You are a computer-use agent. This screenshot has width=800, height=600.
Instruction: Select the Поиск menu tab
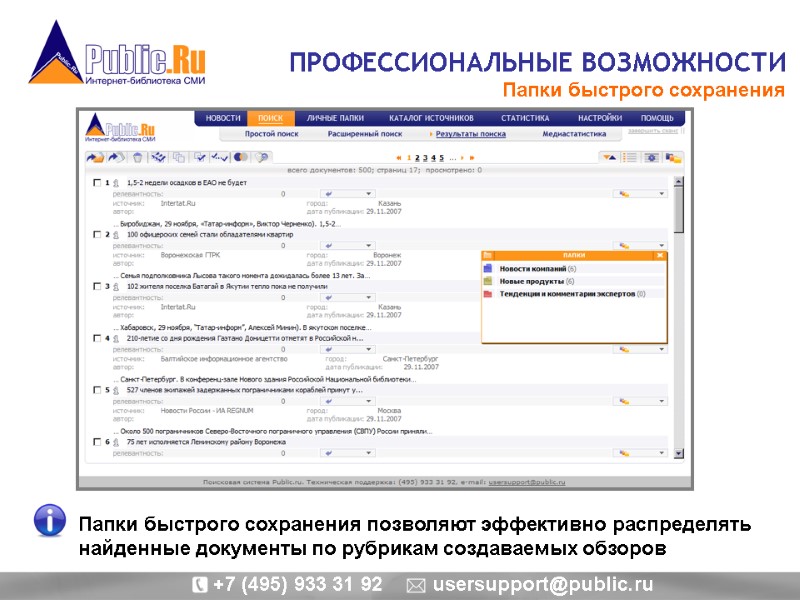tap(270, 118)
